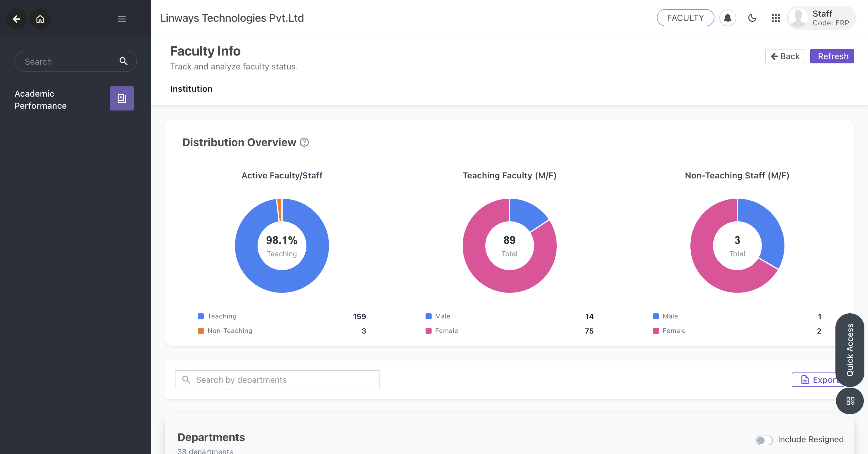Click the FACULTY role button

click(x=685, y=18)
